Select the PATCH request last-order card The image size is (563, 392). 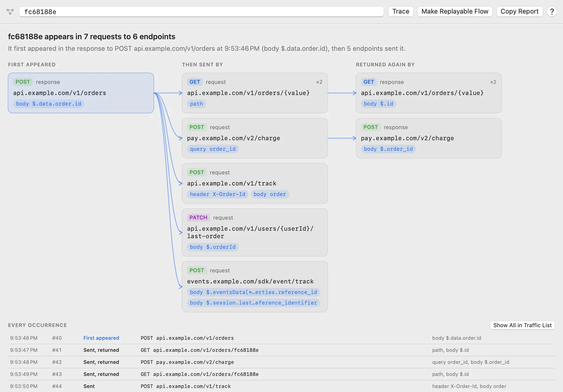(255, 232)
